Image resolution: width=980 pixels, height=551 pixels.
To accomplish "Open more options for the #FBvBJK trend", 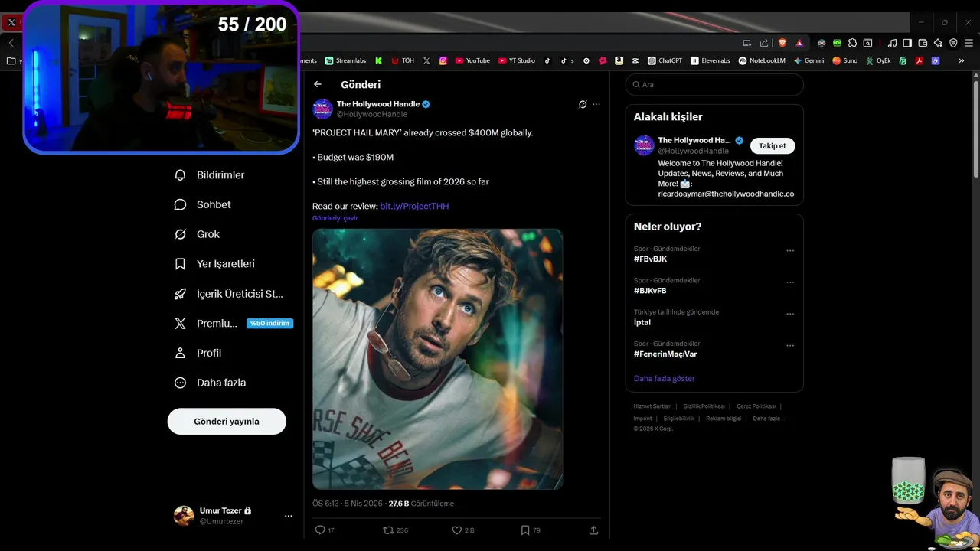I will coord(790,250).
